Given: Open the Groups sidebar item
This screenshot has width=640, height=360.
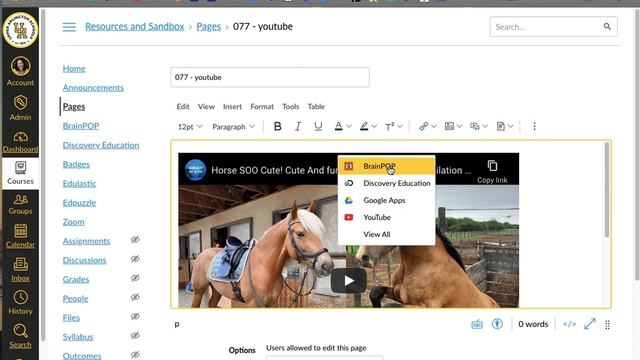Looking at the screenshot, I should (x=20, y=204).
